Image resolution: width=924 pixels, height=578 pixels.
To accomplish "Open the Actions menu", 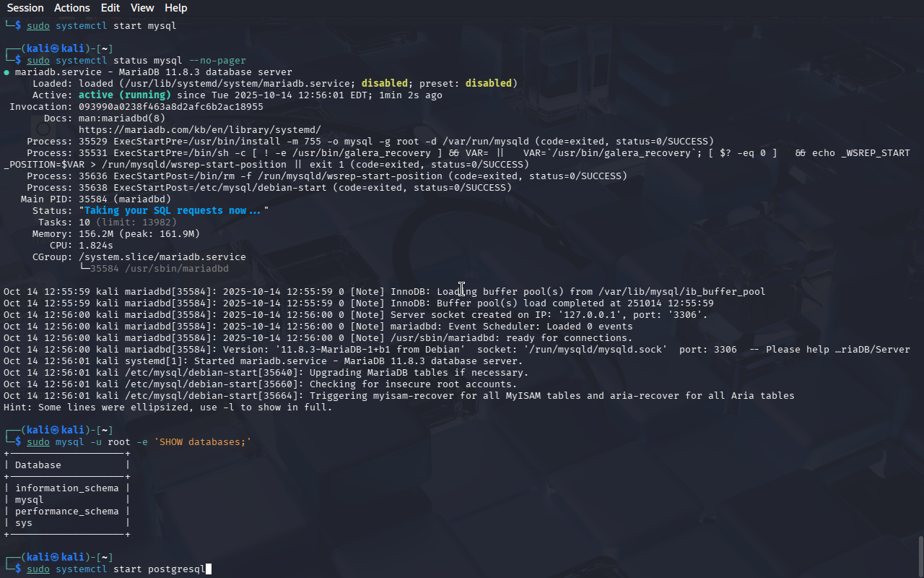I will click(x=72, y=8).
